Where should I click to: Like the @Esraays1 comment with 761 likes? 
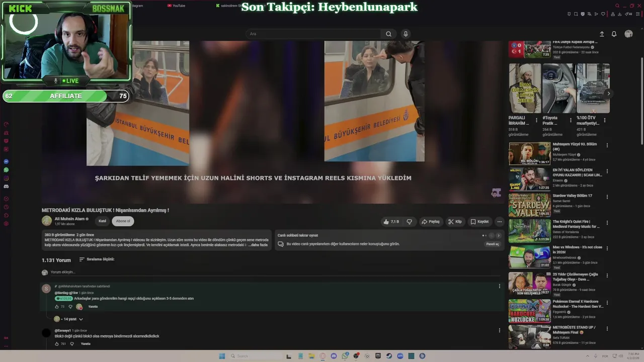(56, 344)
